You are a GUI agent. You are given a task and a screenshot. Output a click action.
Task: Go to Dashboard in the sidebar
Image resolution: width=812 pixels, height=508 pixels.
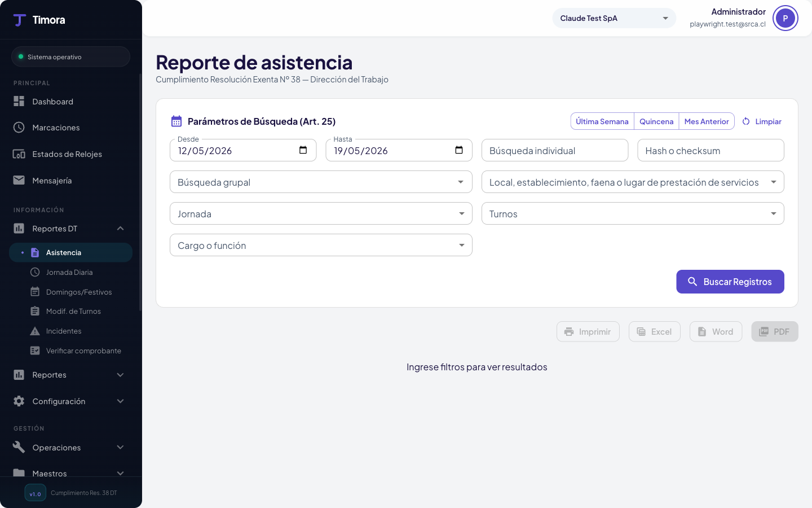tap(70, 102)
